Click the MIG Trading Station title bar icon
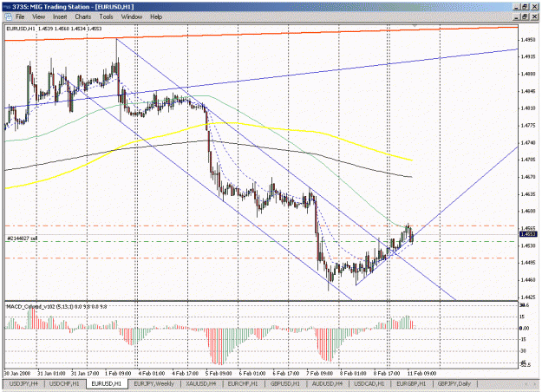 point(7,7)
